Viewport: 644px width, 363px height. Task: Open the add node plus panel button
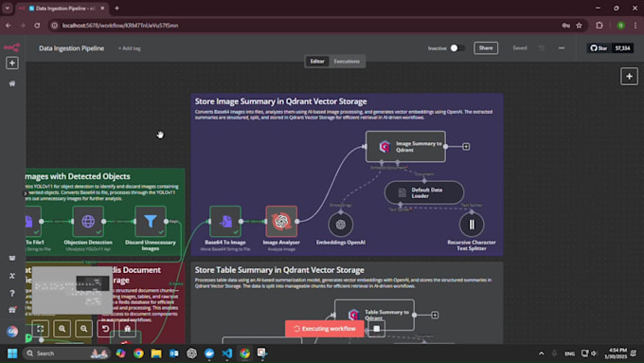click(629, 76)
